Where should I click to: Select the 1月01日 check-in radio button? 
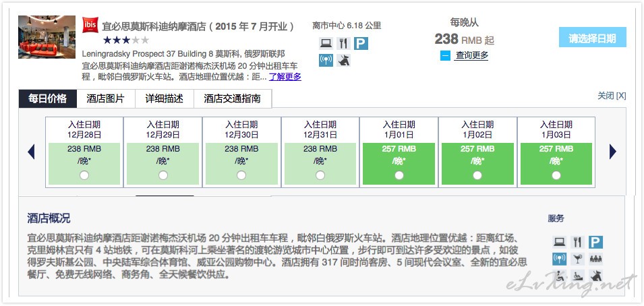point(399,175)
